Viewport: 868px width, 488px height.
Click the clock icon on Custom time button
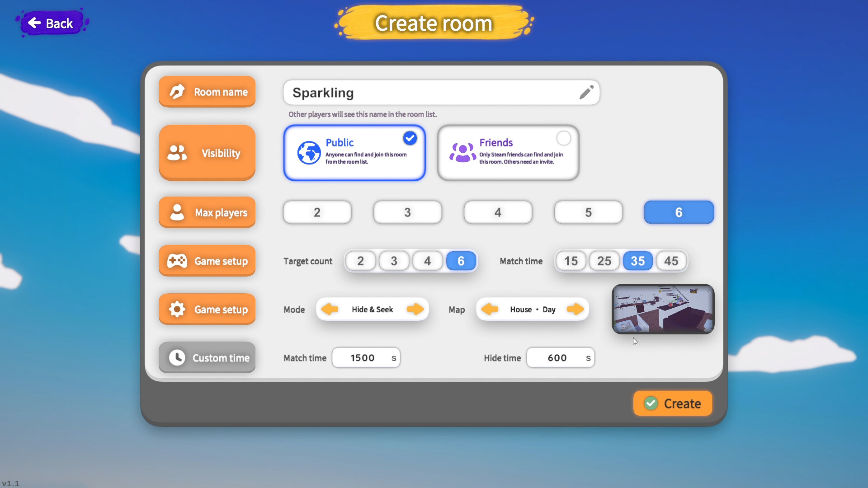click(x=177, y=357)
